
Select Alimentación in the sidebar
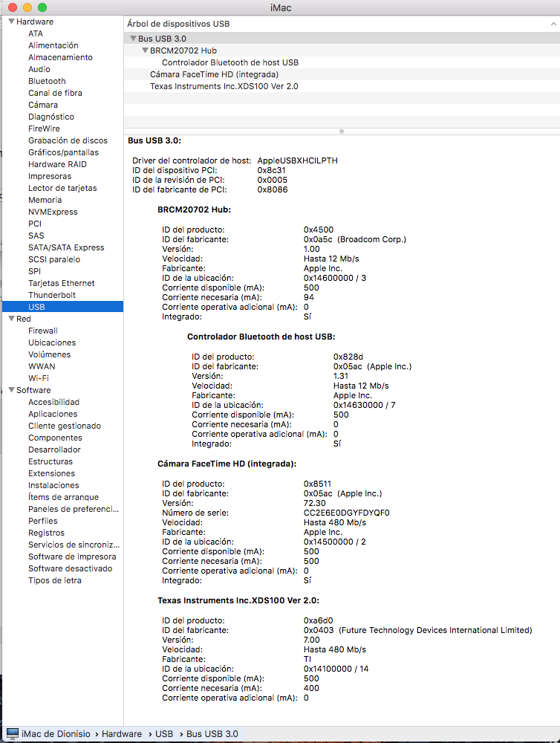point(53,45)
